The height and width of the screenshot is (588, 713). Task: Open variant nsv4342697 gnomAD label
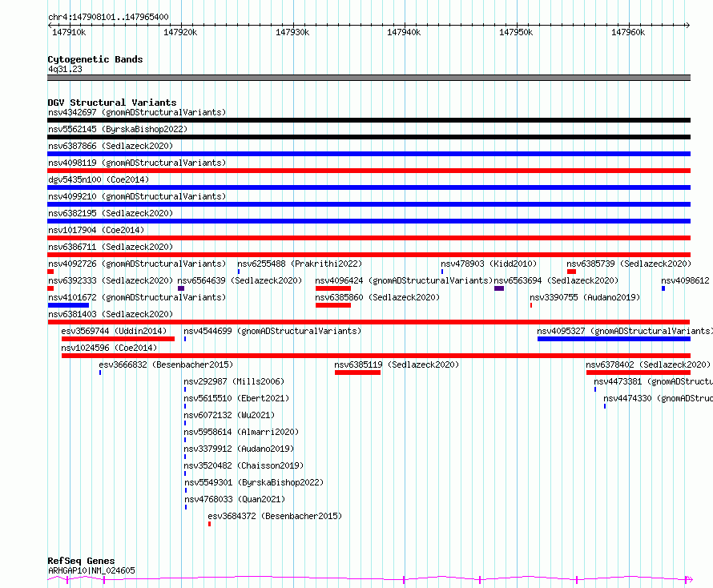click(137, 112)
